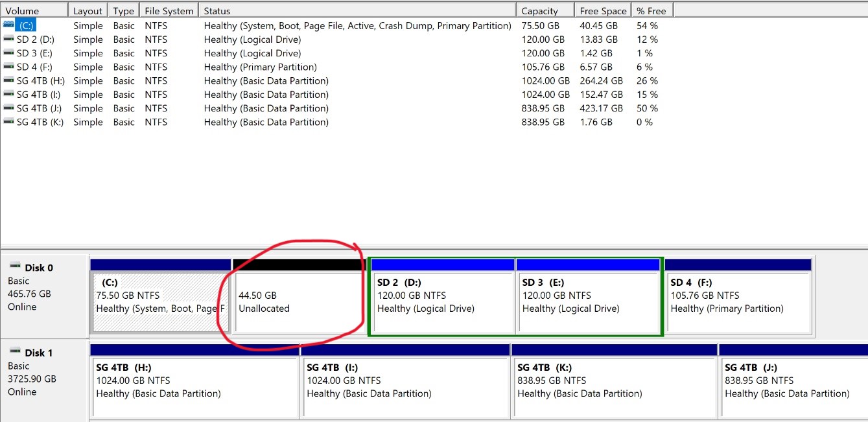Sort the list by the Volume column header
The height and width of the screenshot is (422, 868).
coord(34,10)
